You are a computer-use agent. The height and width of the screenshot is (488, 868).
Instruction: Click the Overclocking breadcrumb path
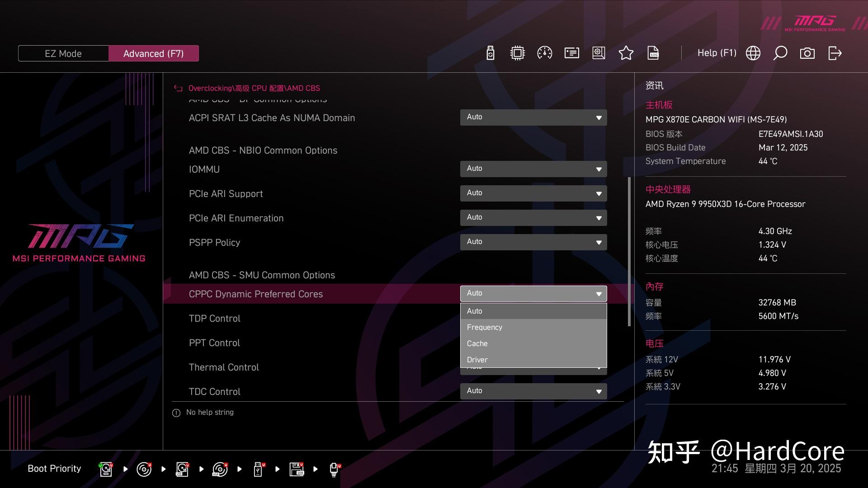click(x=254, y=89)
